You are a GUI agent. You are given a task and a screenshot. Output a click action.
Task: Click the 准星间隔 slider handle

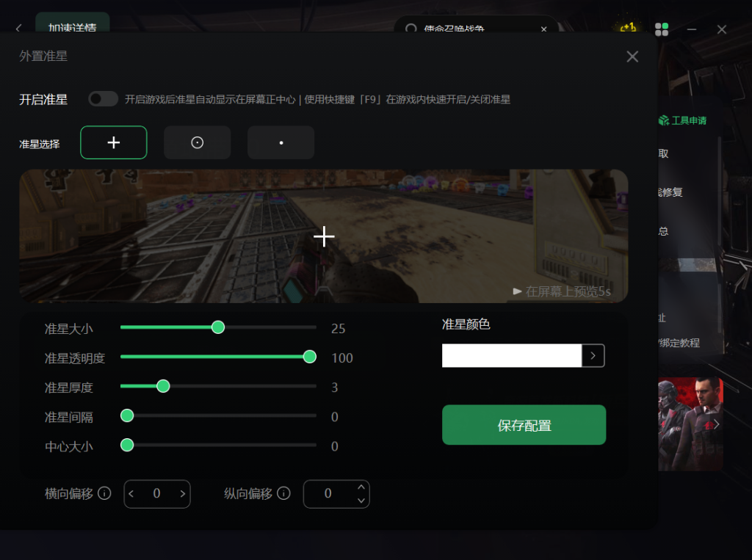(127, 415)
